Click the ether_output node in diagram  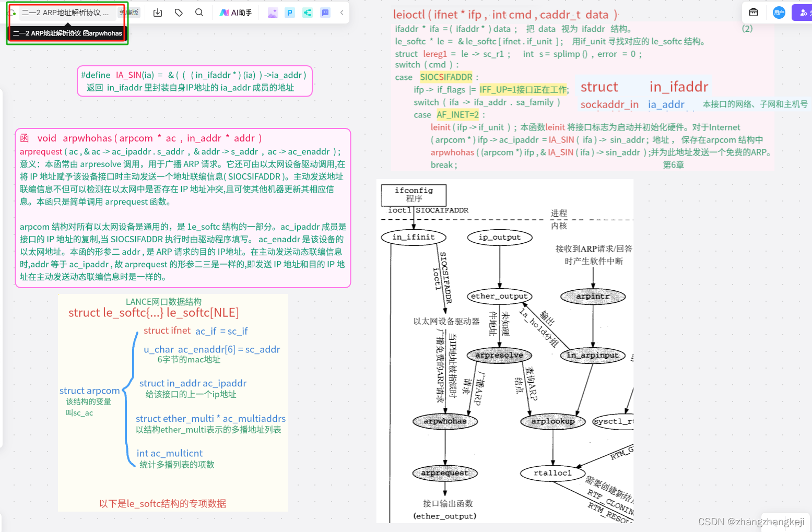point(499,296)
